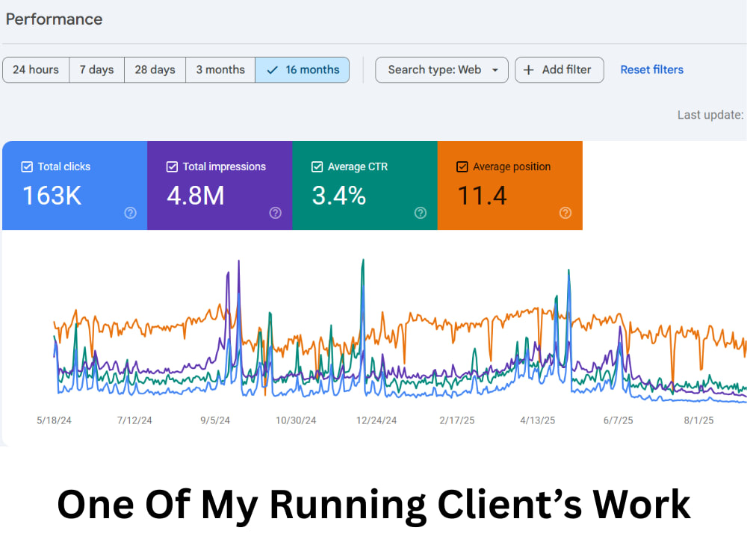Click the 11.4 average position value

pos(482,196)
